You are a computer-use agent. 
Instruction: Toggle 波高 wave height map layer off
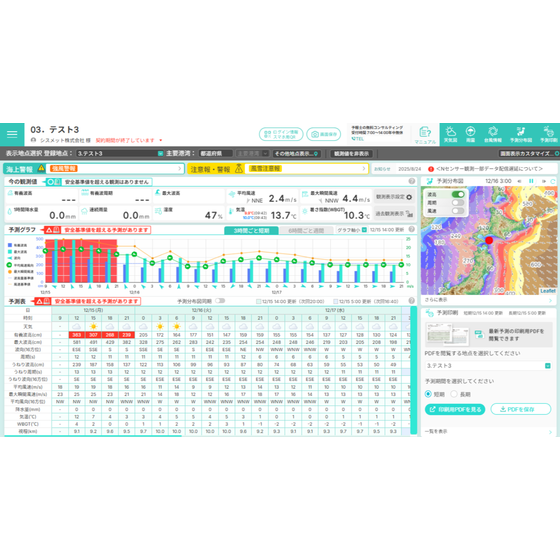(458, 194)
